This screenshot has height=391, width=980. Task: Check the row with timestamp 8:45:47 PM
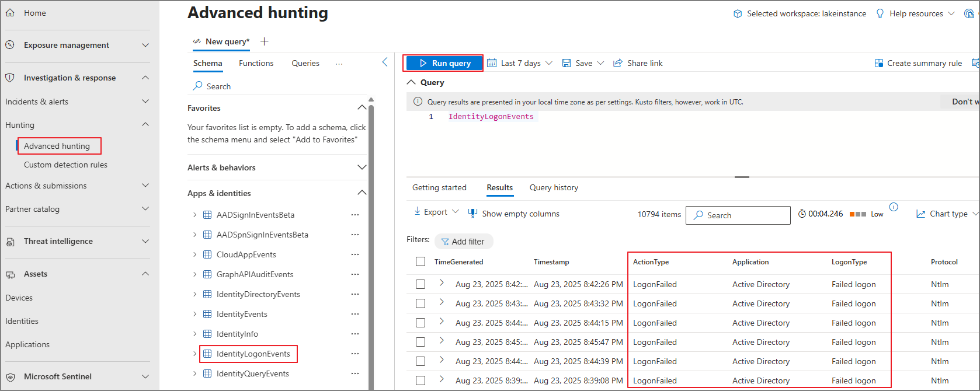coord(421,342)
